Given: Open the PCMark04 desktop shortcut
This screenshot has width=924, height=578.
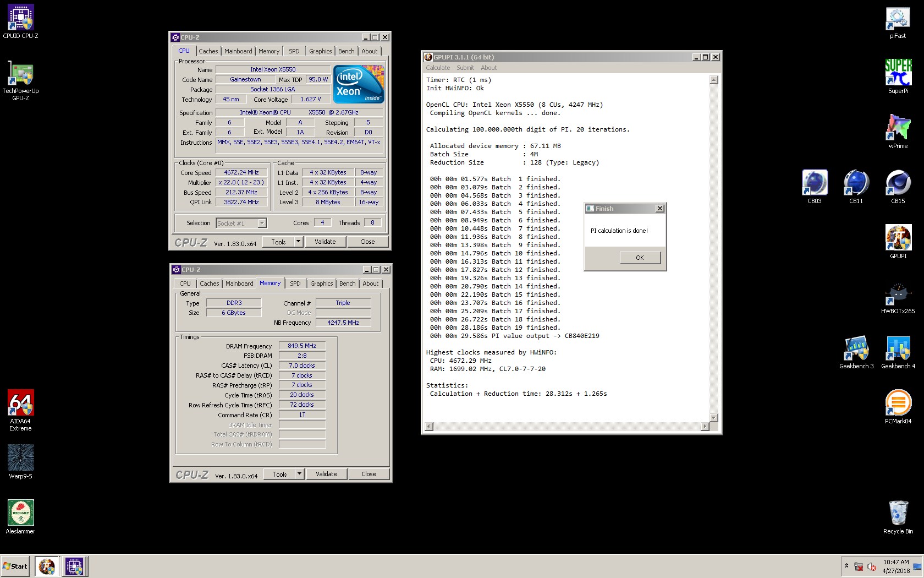Looking at the screenshot, I should click(898, 407).
